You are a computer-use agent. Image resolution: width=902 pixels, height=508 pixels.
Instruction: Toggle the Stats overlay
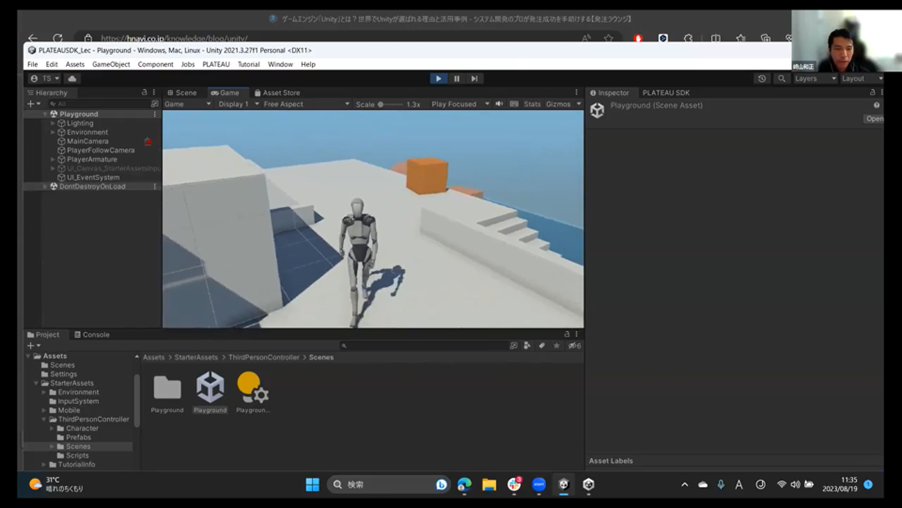pos(532,104)
